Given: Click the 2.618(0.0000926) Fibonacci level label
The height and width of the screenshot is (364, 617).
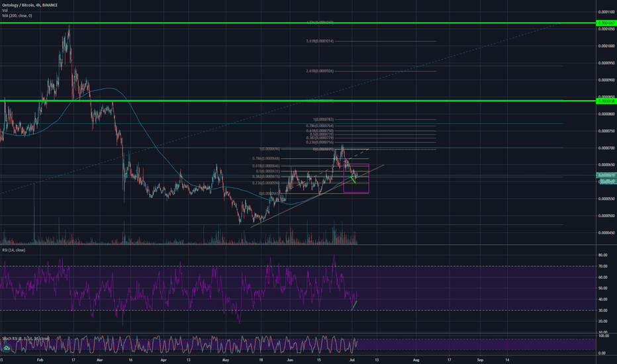Looking at the screenshot, I should pyautogui.click(x=320, y=71).
